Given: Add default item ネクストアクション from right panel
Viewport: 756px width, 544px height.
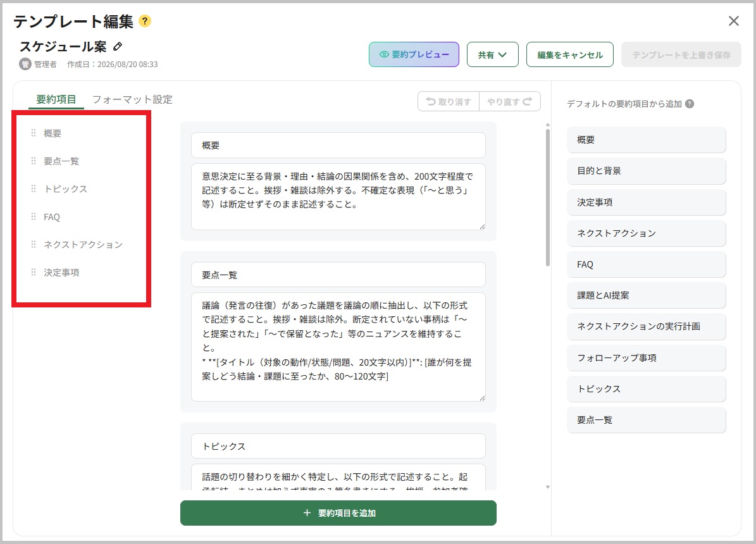Looking at the screenshot, I should 646,233.
